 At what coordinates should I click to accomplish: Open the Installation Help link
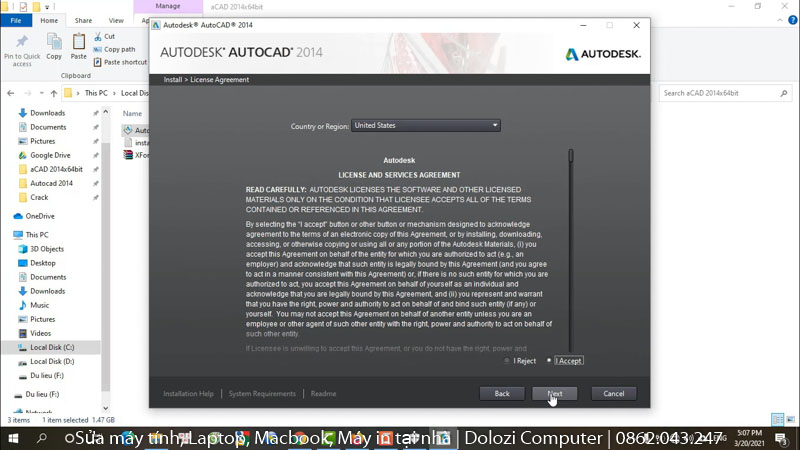(188, 393)
